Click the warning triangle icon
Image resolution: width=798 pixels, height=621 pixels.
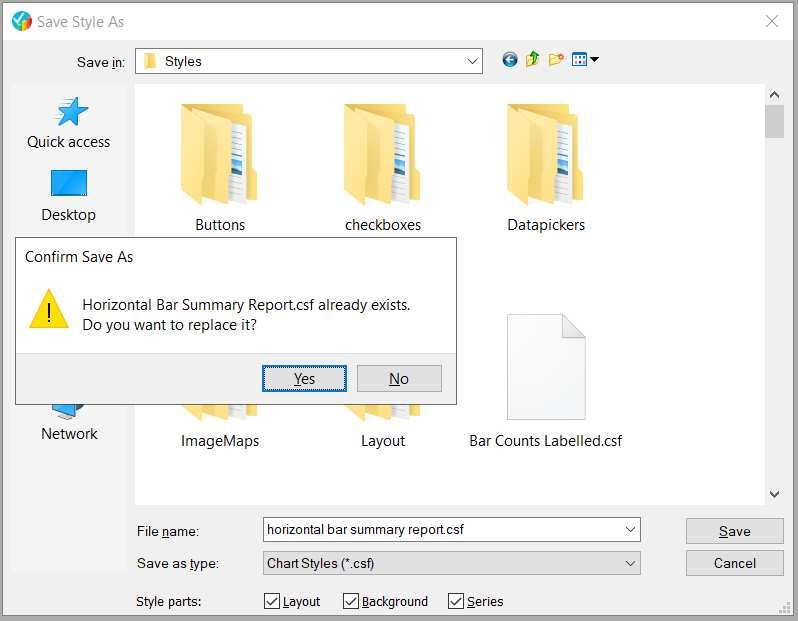49,309
